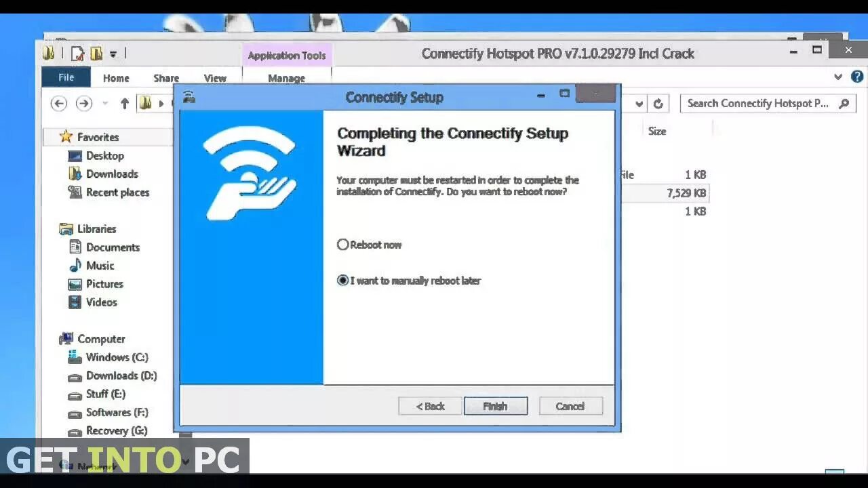Viewport: 868px width, 488px height.
Task: Open the Documents library
Action: [x=113, y=247]
